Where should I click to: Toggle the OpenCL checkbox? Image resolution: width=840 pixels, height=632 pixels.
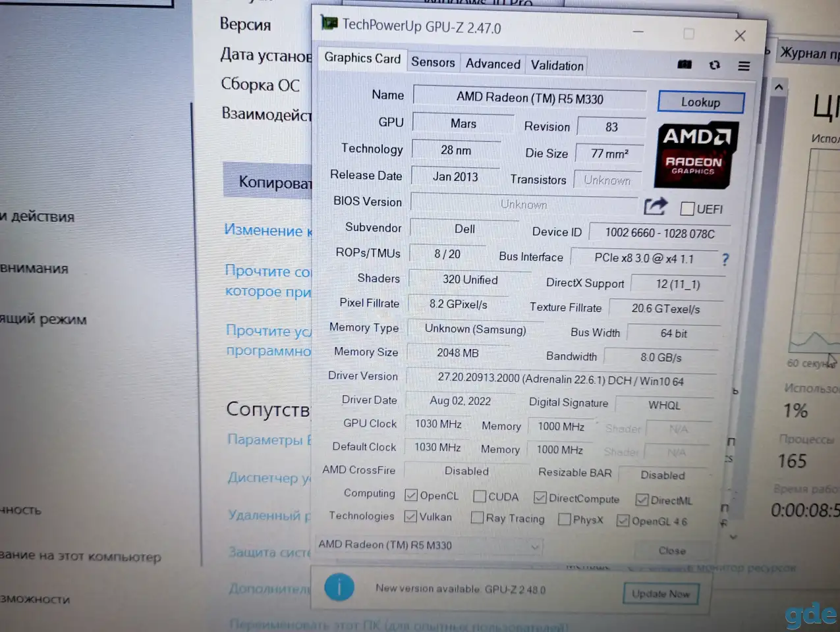coord(411,495)
